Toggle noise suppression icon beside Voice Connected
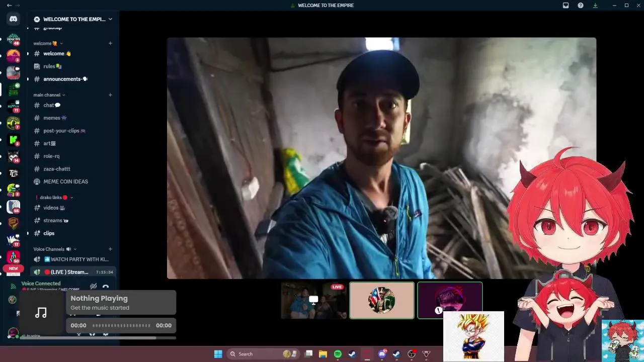Screen dimensions: 644x362 [93, 286]
